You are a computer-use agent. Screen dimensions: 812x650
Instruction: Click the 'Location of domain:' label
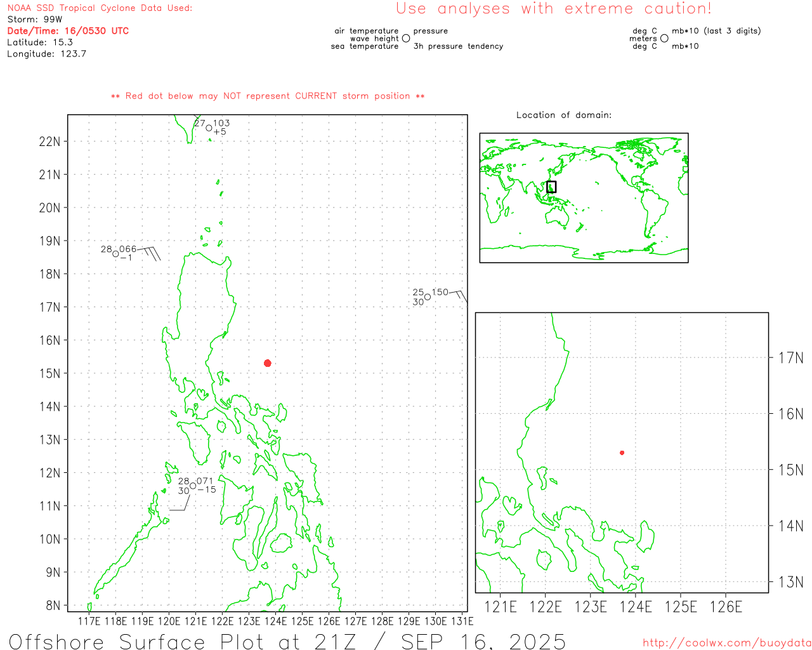point(564,115)
